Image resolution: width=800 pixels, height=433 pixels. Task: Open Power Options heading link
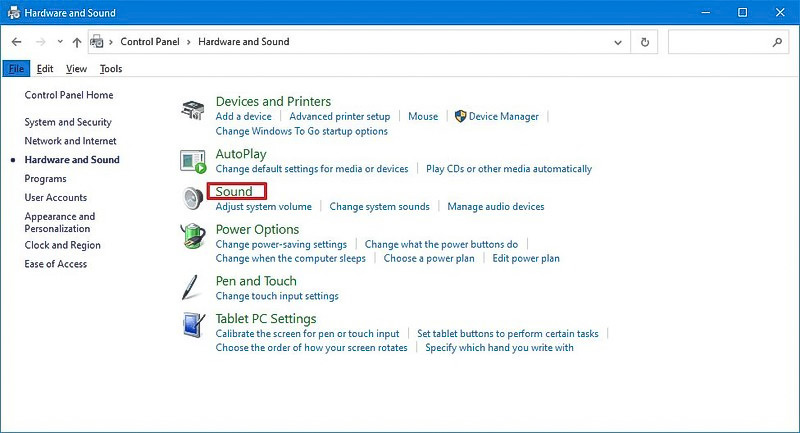coord(257,230)
